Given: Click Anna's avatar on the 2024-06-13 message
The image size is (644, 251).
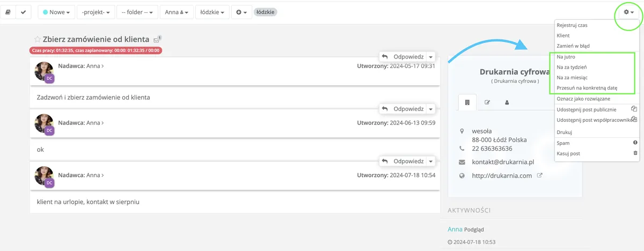Looking at the screenshot, I should tap(44, 124).
